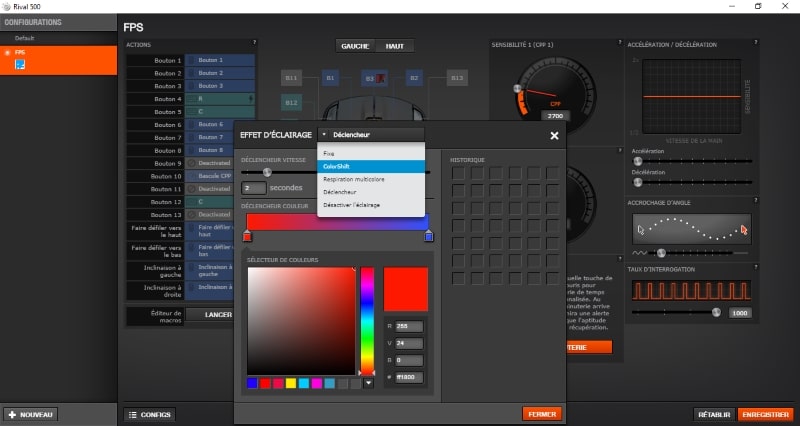Select ColorShift from lighting effect list
Image resolution: width=800 pixels, height=426 pixels.
click(x=337, y=166)
